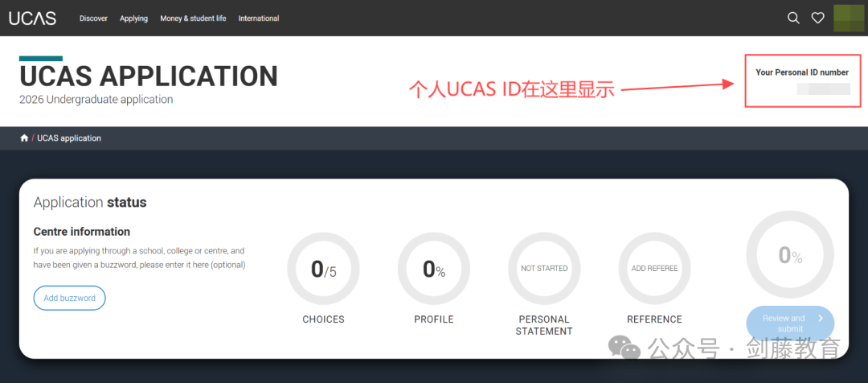Click the user avatar in the top-right corner
868x383 pixels.
848,18
